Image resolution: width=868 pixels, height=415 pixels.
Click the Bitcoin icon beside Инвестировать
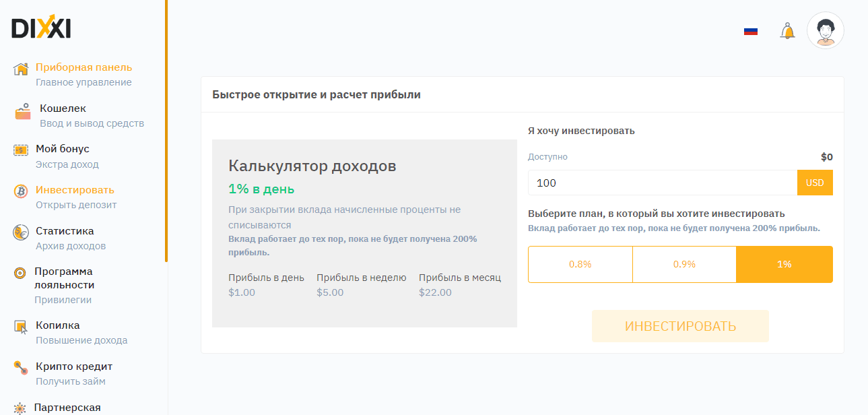(20, 190)
